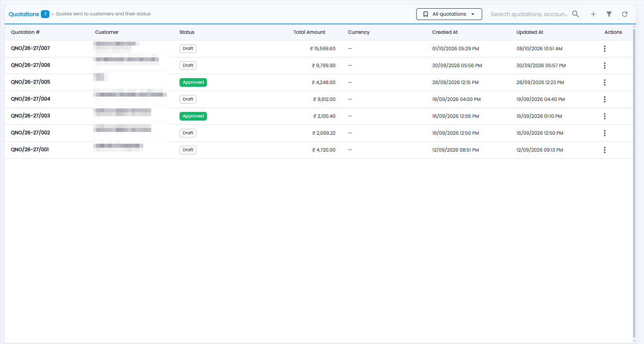Open quotation QNO/26-27/003
This screenshot has width=644, height=344.
click(30, 116)
